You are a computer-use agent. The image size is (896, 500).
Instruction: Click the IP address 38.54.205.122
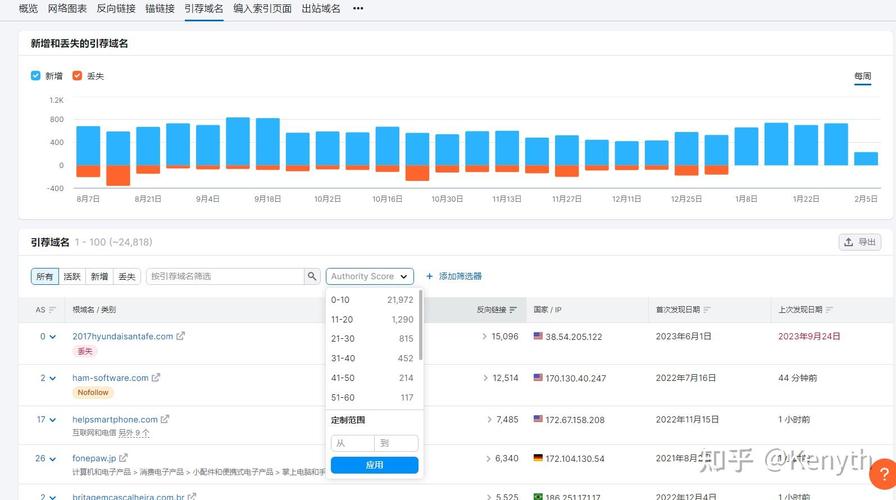point(574,337)
